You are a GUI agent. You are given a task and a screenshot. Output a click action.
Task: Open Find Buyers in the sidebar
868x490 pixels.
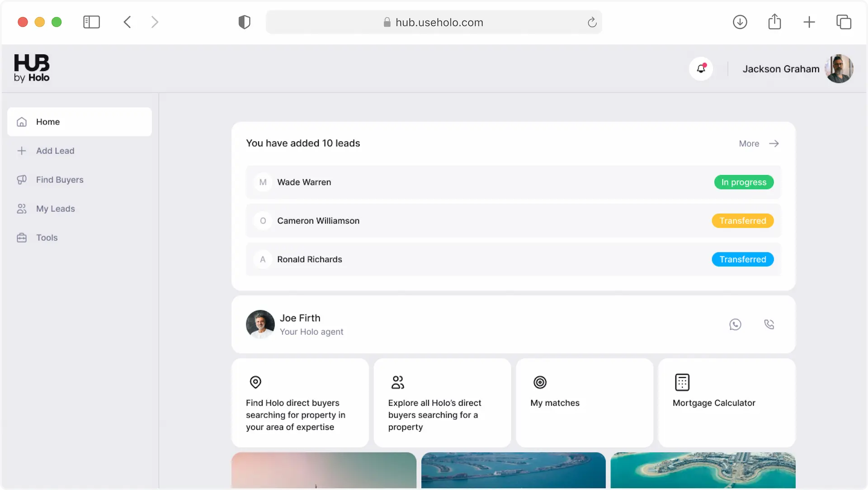tap(80, 180)
